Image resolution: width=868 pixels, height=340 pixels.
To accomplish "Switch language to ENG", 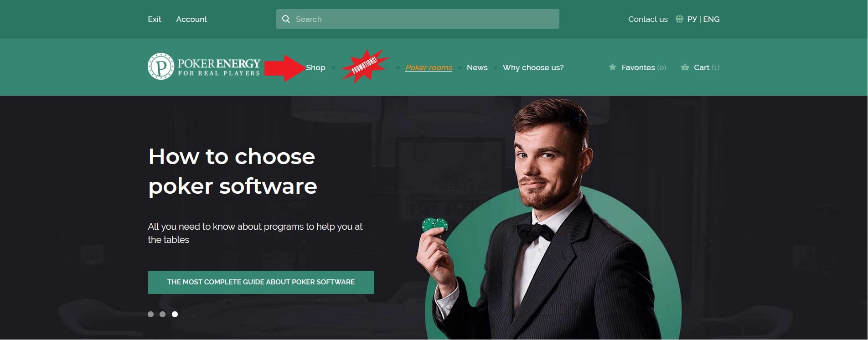I will [711, 19].
